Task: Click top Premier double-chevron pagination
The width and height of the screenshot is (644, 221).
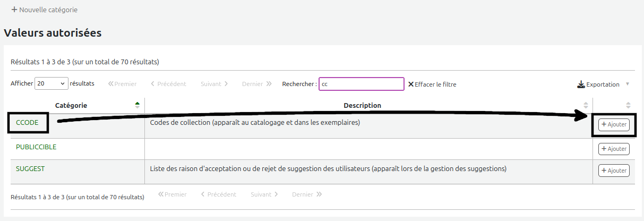Action: point(123,84)
